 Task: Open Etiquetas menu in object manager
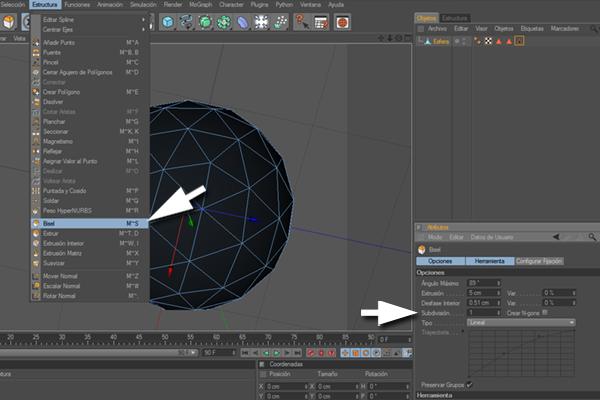[532, 29]
